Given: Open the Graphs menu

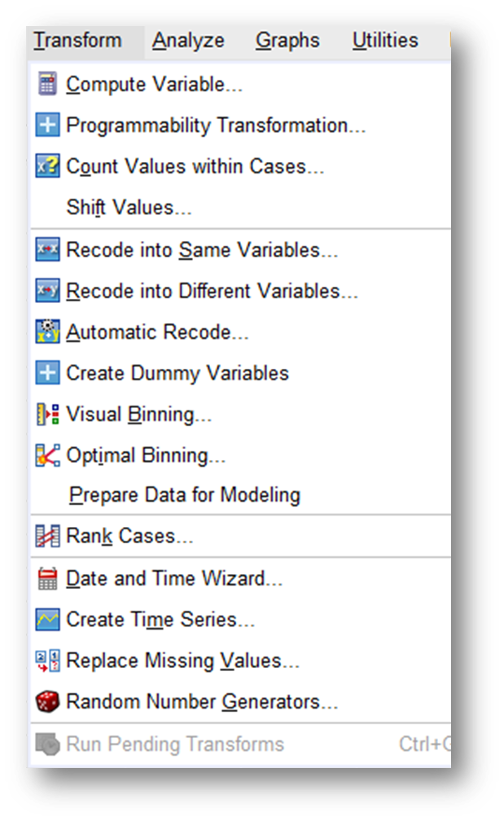Looking at the screenshot, I should [287, 41].
